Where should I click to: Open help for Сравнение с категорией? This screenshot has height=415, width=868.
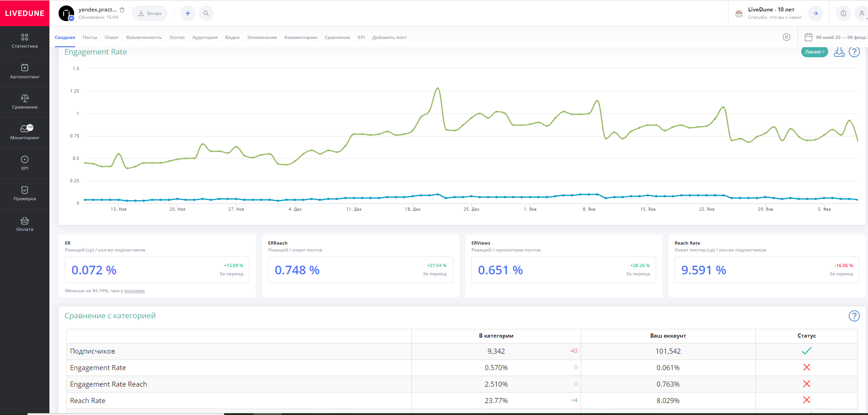854,316
